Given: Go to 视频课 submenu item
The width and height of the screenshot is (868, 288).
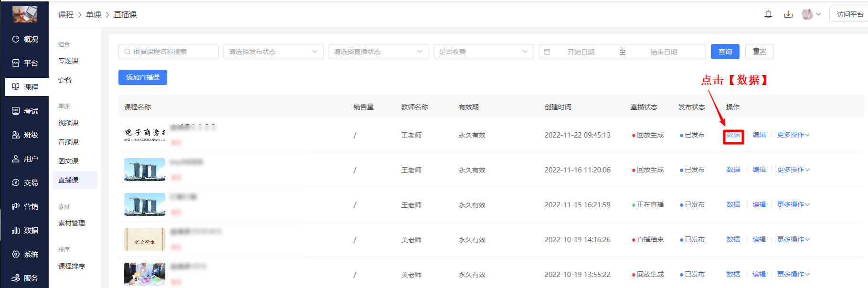Looking at the screenshot, I should coord(68,123).
